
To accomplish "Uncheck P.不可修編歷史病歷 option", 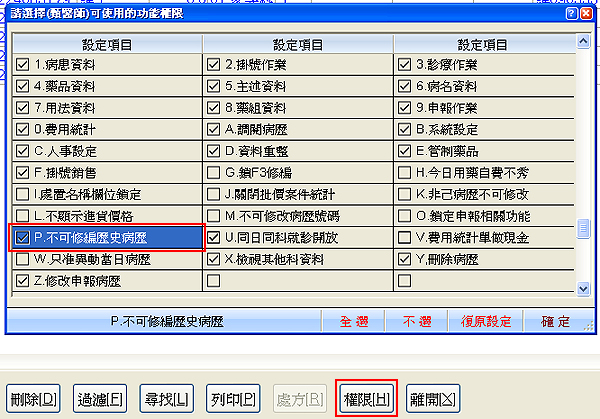I will pos(25,237).
